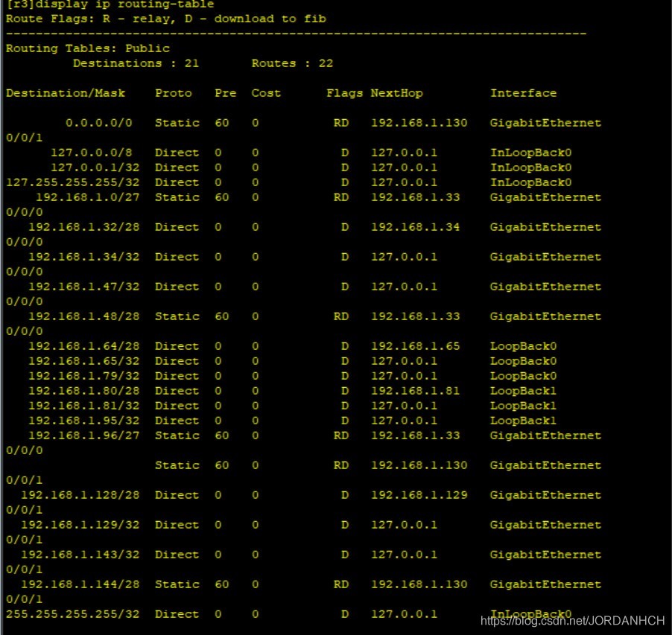672x635 pixels.
Task: Select destination 192.168.1.129/32
Action: tap(80, 525)
